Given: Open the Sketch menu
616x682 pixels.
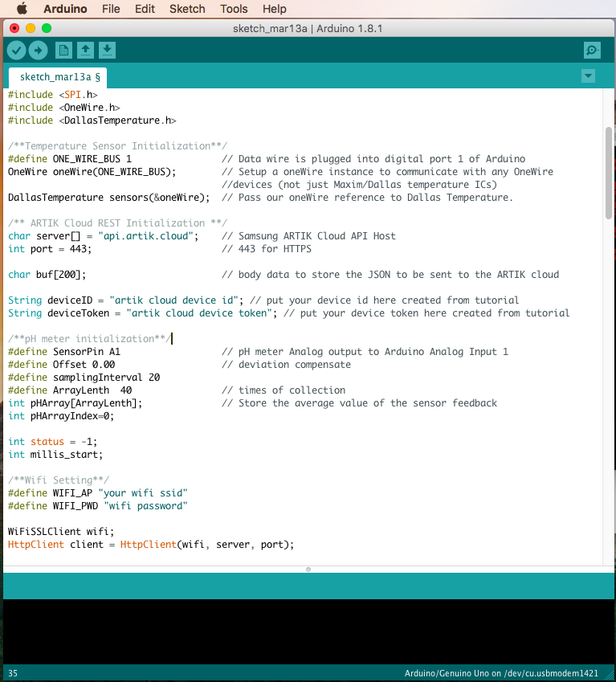Looking at the screenshot, I should (187, 9).
